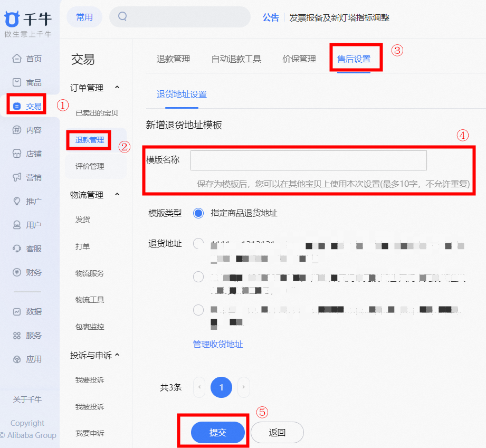Viewport: 486px width, 448px height.
Task: Open 退货地址设置 sub-tab
Action: tap(182, 94)
